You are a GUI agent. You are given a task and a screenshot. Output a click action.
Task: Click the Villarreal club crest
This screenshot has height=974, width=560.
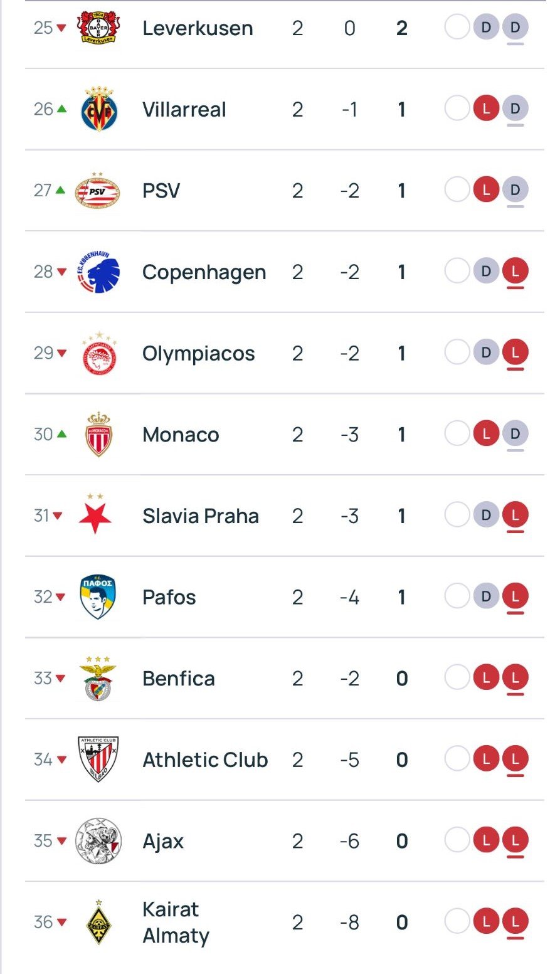tap(98, 110)
